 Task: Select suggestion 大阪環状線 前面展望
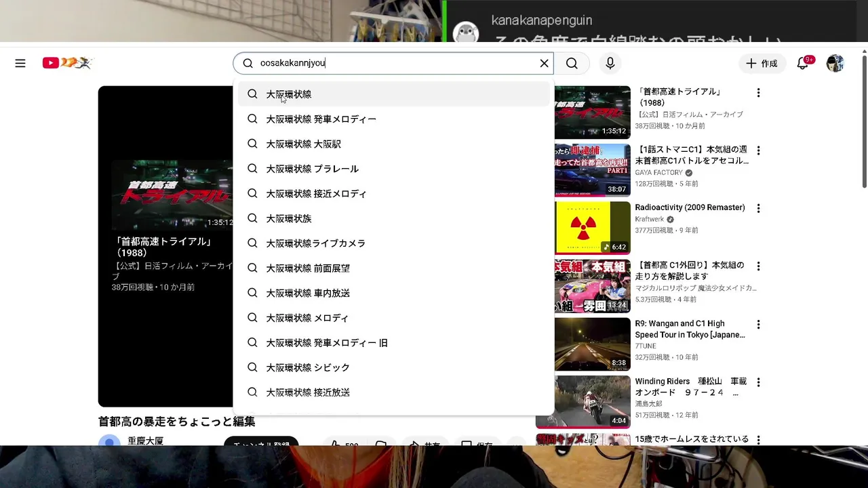click(393, 268)
